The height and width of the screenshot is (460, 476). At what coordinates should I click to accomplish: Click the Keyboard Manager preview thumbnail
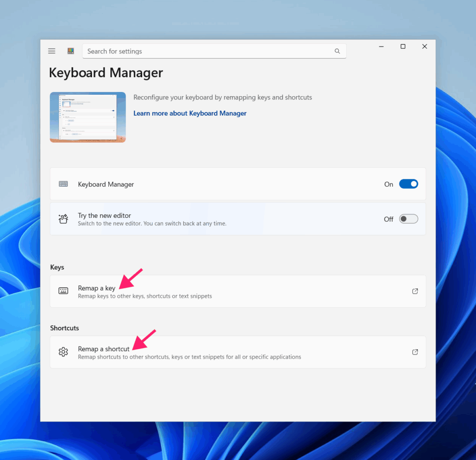[88, 117]
